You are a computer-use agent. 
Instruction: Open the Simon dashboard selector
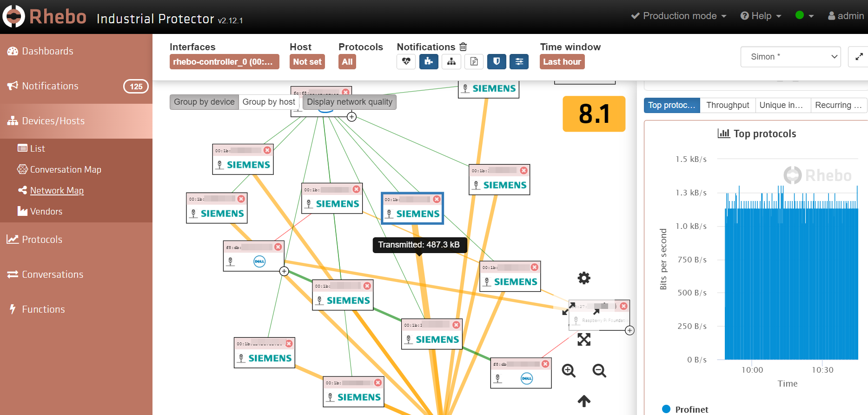click(790, 57)
